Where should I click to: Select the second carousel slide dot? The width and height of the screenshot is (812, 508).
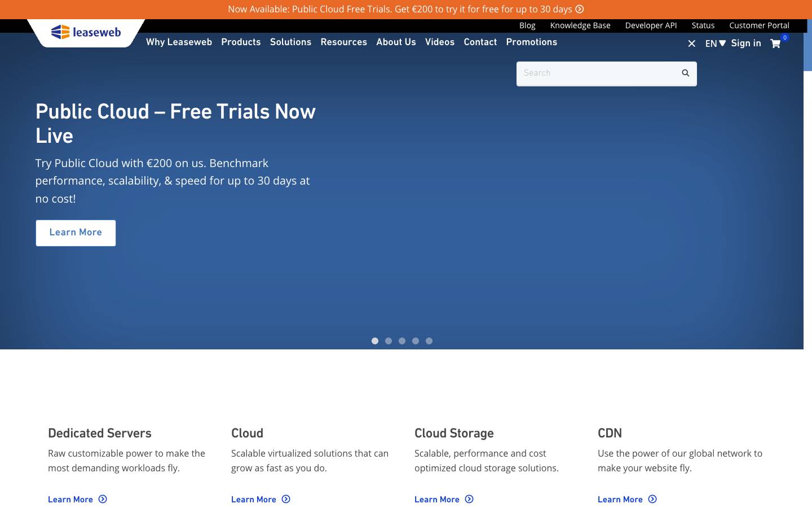(x=389, y=341)
